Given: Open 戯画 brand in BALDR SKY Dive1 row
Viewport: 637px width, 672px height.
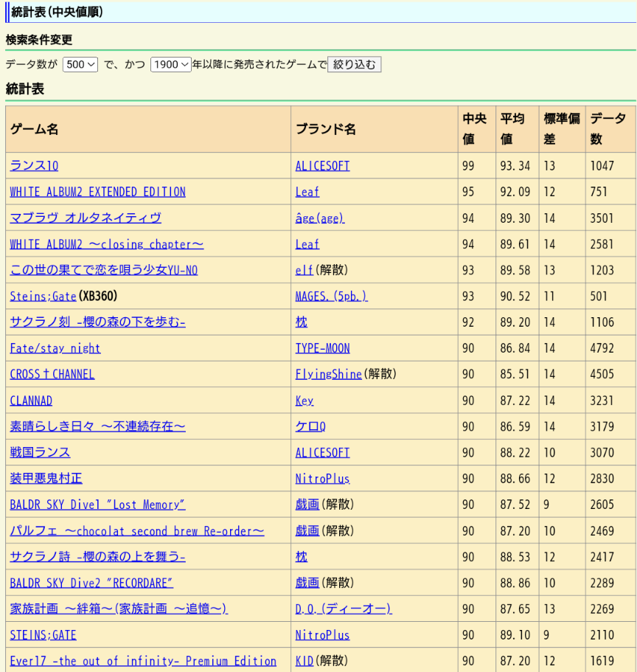Looking at the screenshot, I should pos(307,505).
